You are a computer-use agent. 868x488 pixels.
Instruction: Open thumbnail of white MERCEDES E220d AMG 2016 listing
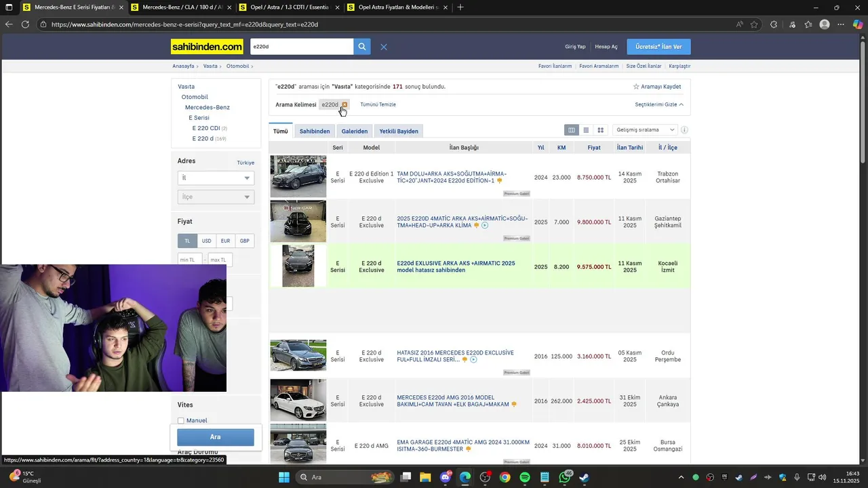click(298, 401)
